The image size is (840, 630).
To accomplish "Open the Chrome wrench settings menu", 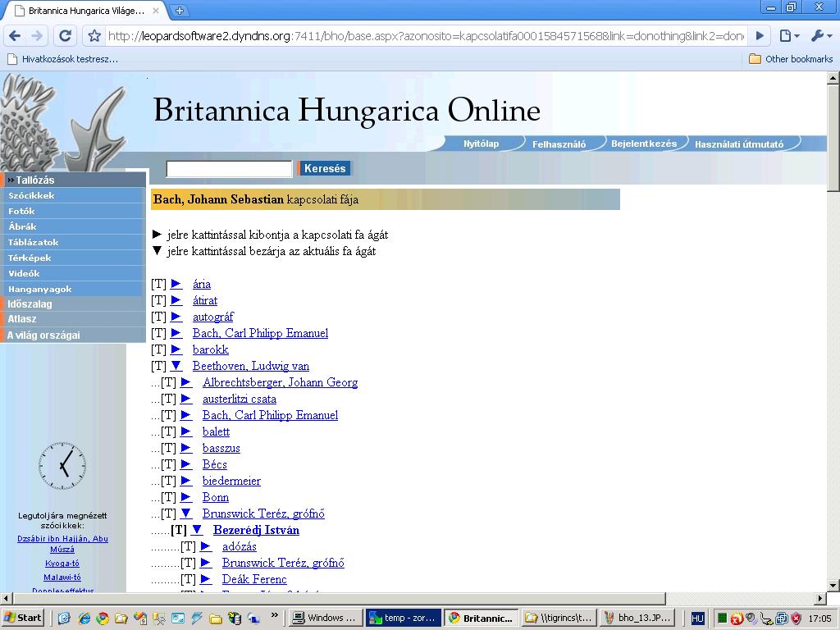I will (820, 36).
